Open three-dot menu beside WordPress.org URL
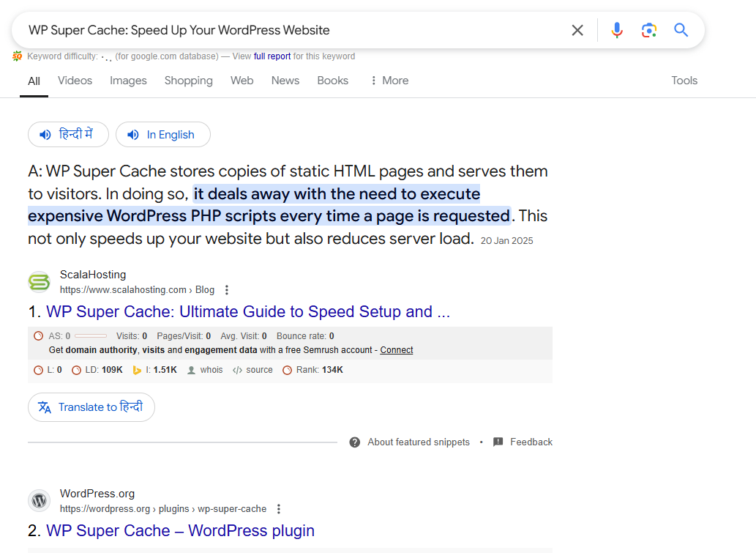The height and width of the screenshot is (553, 756). click(x=279, y=509)
